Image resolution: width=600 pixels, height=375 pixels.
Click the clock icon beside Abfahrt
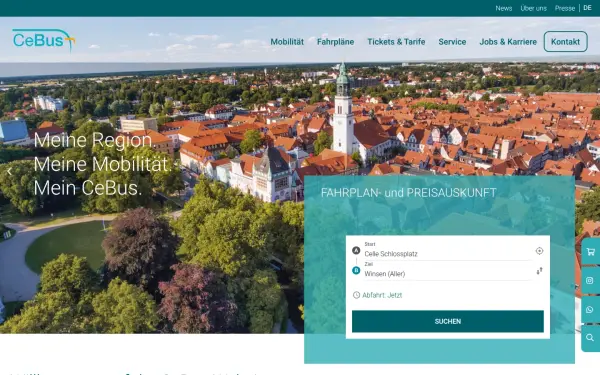(x=356, y=295)
